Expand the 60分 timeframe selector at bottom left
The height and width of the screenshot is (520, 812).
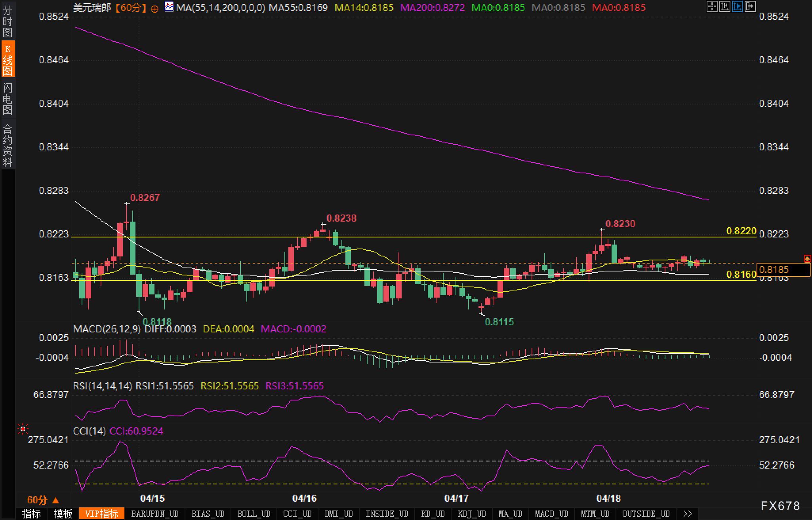pyautogui.click(x=43, y=500)
